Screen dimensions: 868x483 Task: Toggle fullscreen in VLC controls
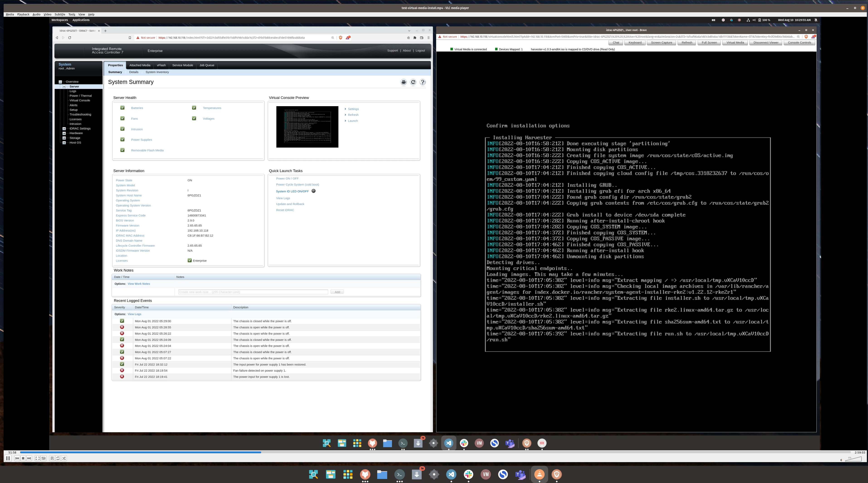point(37,458)
